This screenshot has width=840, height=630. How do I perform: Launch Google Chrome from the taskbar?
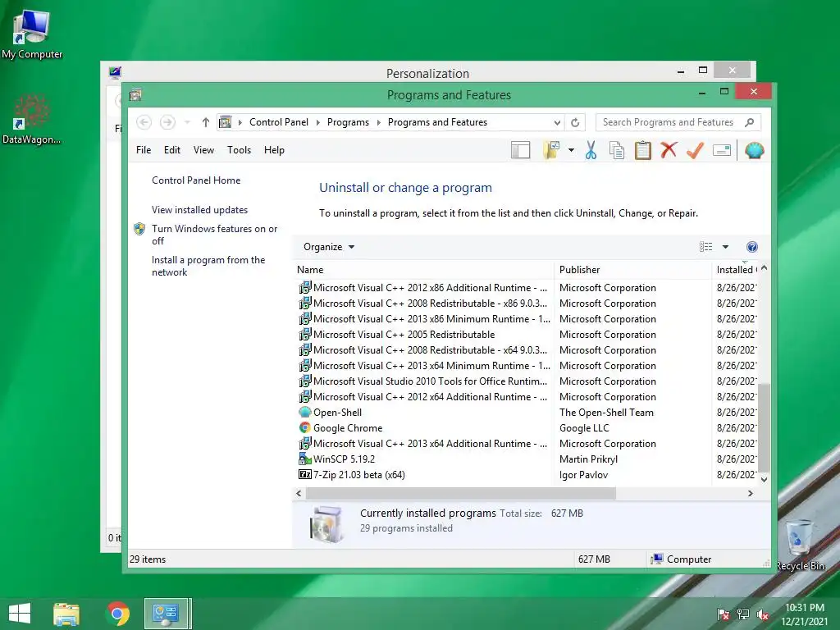pyautogui.click(x=118, y=614)
